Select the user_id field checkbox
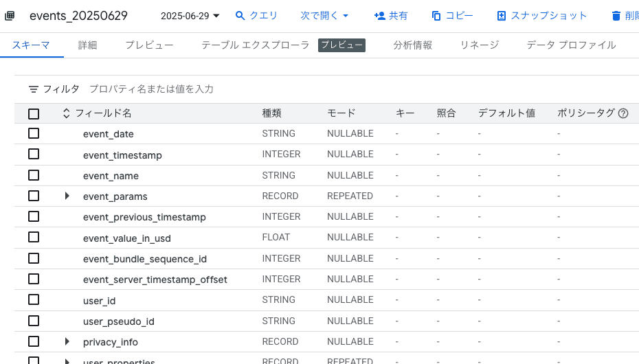 click(34, 299)
